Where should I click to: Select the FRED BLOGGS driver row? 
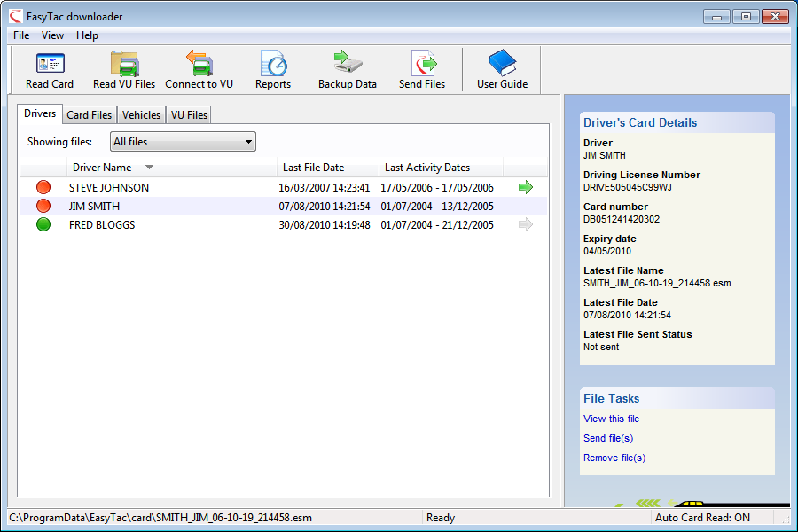[x=284, y=224]
